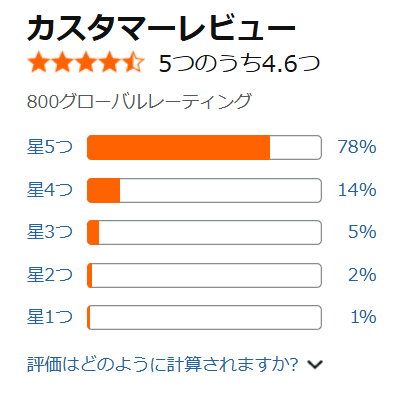Open the 星4つ reviews link
The width and height of the screenshot is (410, 397).
pyautogui.click(x=50, y=190)
